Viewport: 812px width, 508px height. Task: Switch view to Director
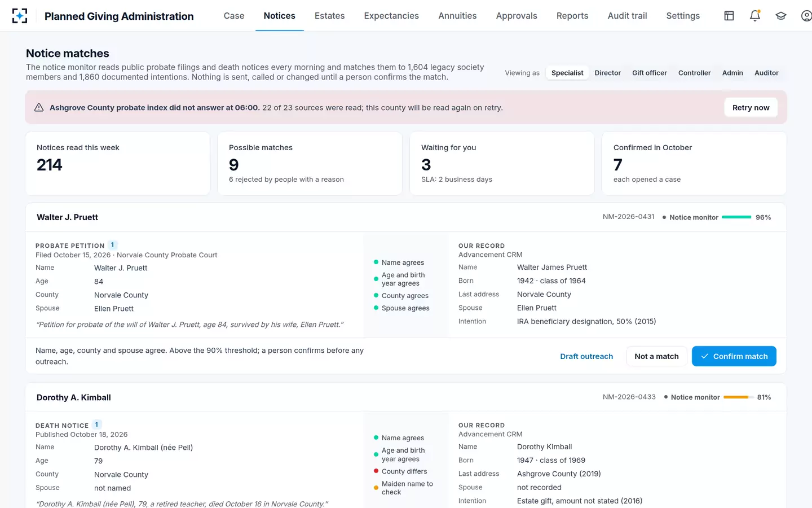(x=608, y=73)
